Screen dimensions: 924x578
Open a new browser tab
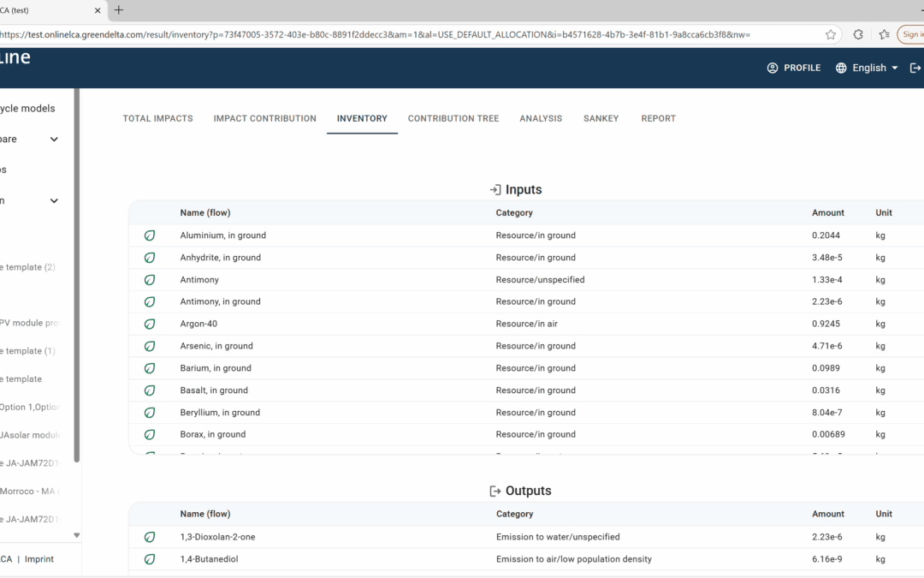coord(119,10)
